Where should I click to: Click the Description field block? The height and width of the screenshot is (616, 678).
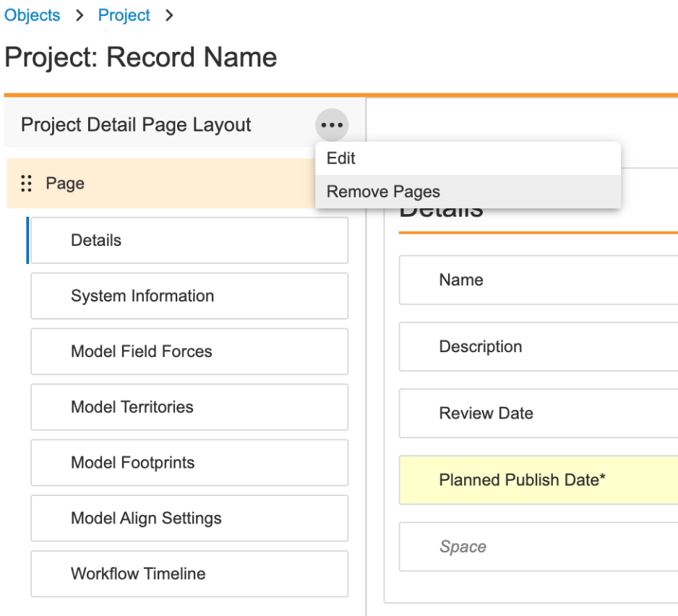click(538, 347)
